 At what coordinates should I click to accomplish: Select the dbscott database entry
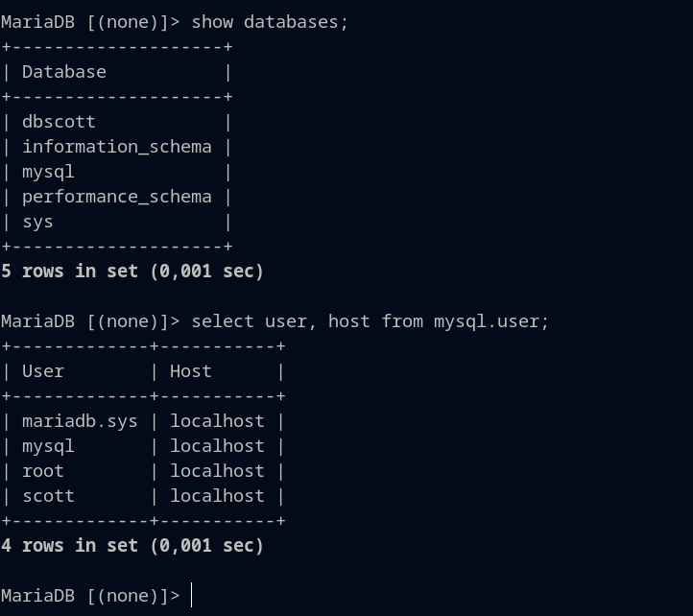point(59,122)
